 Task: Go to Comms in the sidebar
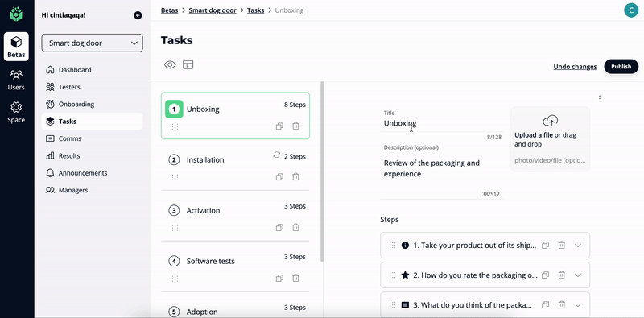93,138
